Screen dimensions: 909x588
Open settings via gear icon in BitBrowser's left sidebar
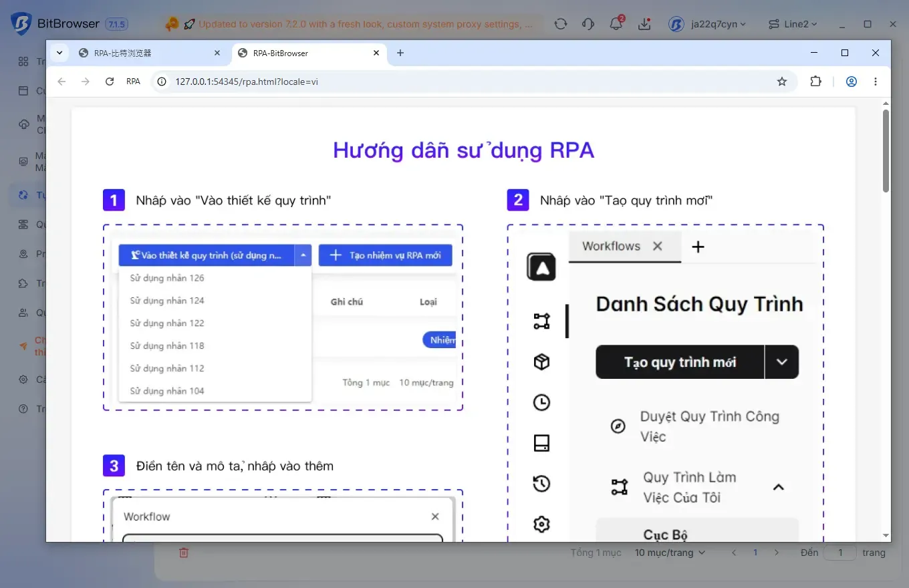23,380
